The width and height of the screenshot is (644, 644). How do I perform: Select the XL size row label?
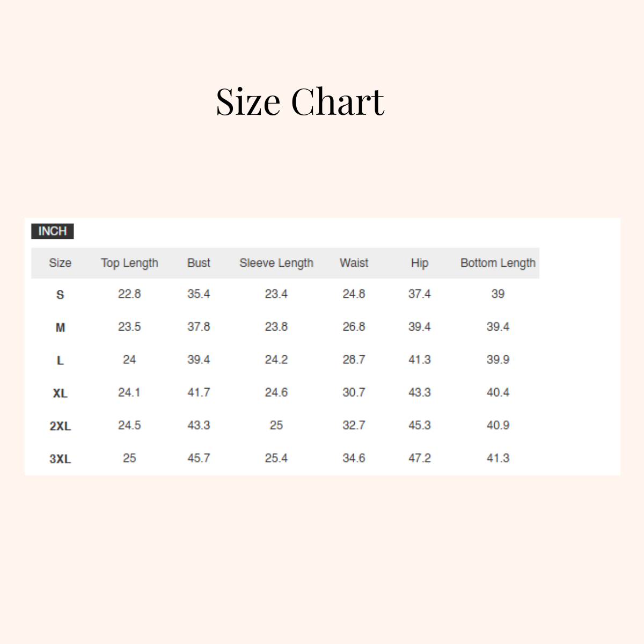[60, 393]
